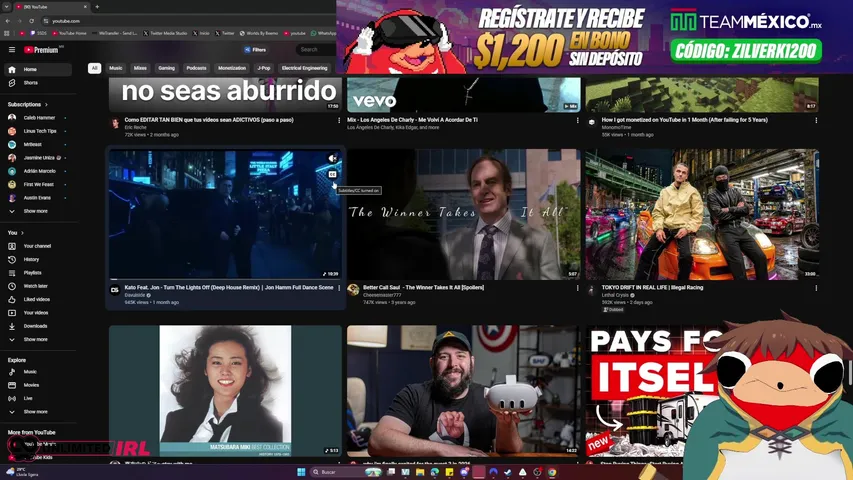Select the Monetization filter chip
This screenshot has height=480, width=853.
(232, 68)
